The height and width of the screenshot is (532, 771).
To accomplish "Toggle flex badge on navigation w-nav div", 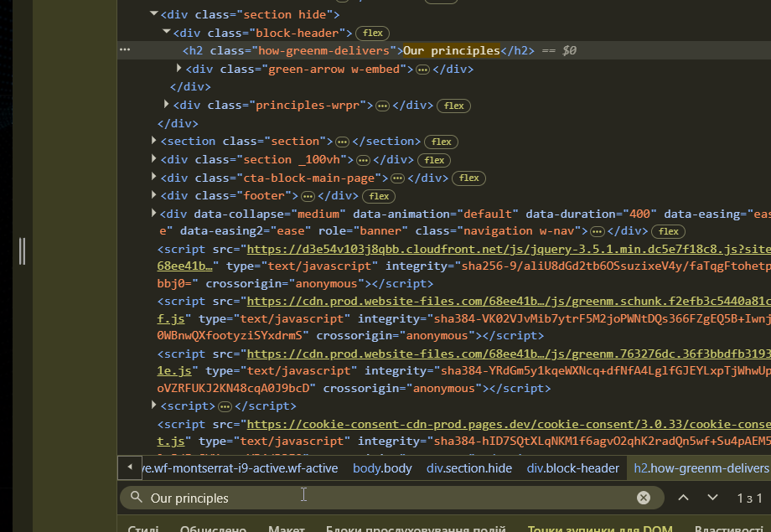I will click(x=668, y=231).
